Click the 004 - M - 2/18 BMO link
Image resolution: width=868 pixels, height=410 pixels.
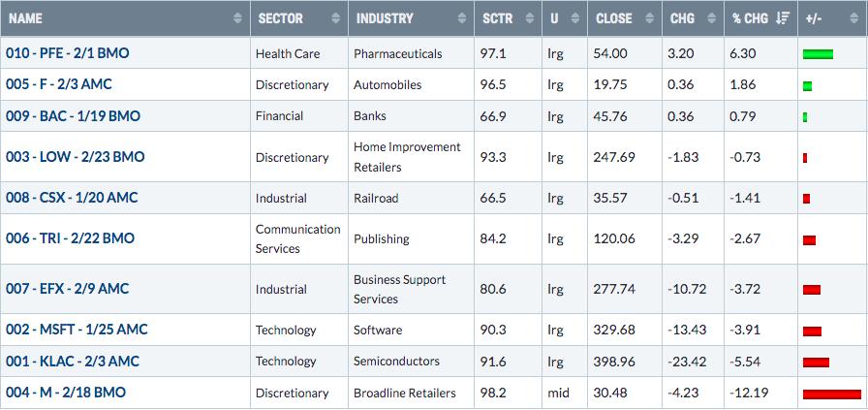click(65, 393)
